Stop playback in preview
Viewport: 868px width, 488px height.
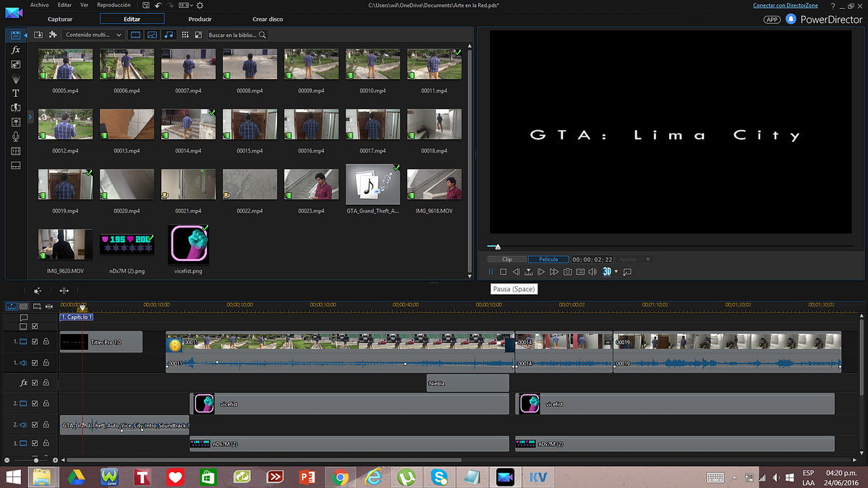pos(503,272)
